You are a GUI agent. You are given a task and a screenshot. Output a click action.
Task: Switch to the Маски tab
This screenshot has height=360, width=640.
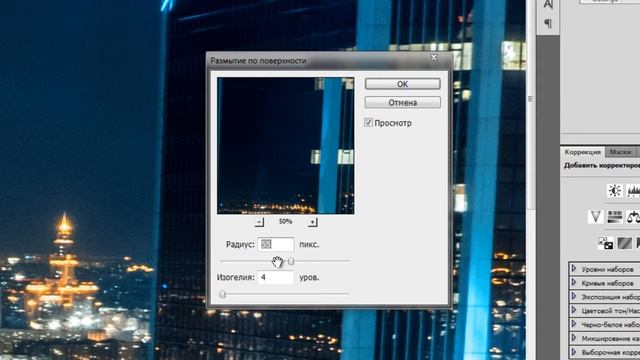click(x=620, y=152)
